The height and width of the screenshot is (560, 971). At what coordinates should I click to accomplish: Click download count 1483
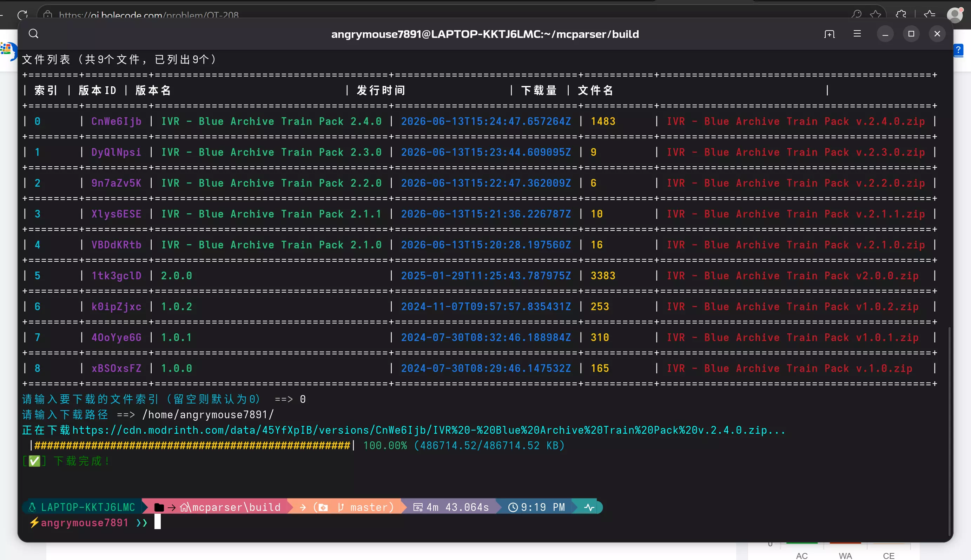coord(603,121)
